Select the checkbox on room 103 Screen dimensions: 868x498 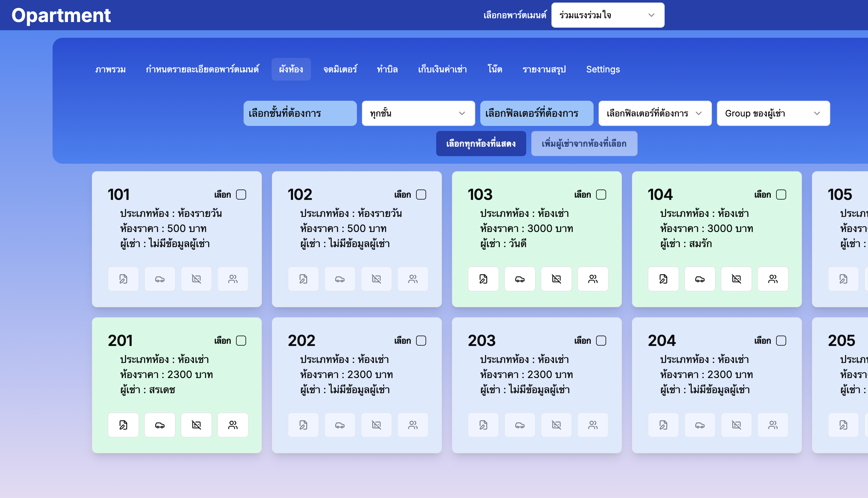tap(601, 195)
